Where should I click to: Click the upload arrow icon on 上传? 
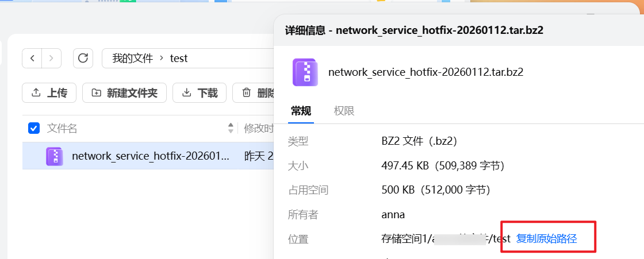(x=36, y=93)
